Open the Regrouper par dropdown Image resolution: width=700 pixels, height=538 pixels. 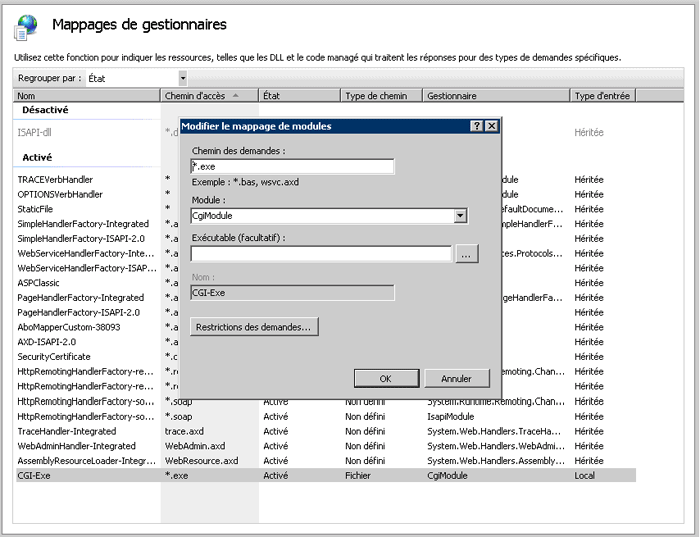click(x=183, y=78)
